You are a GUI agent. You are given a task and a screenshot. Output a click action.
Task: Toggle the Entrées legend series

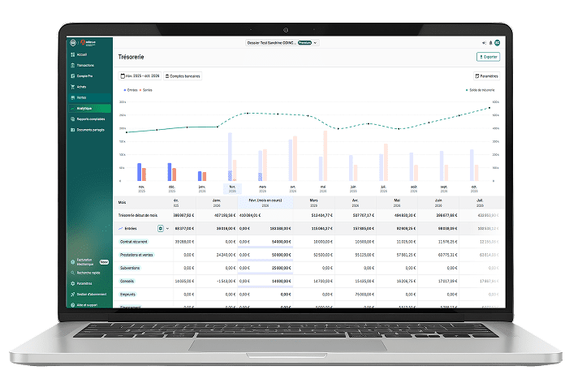click(x=131, y=90)
